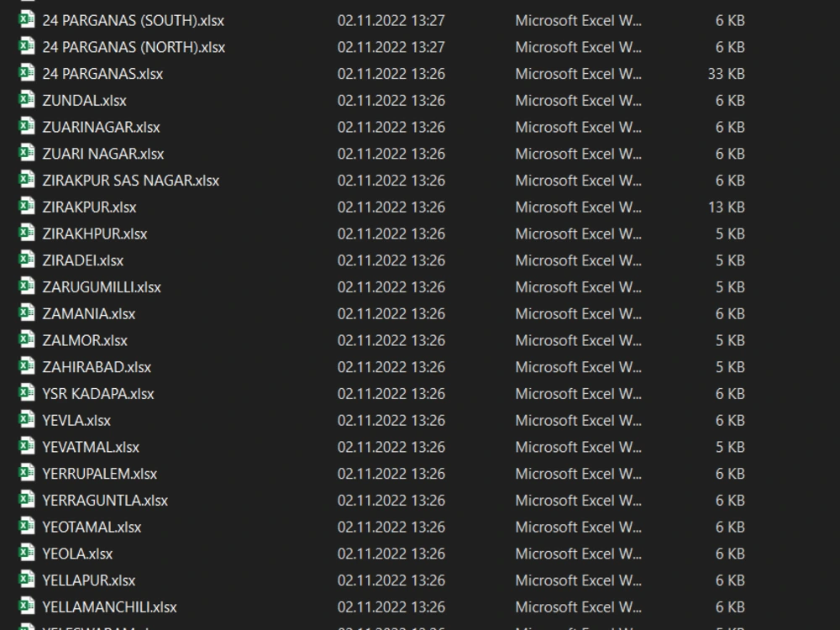Image resolution: width=840 pixels, height=630 pixels.
Task: Click the 33 KB size of 24 PARGANAS.xlsx
Action: click(726, 74)
